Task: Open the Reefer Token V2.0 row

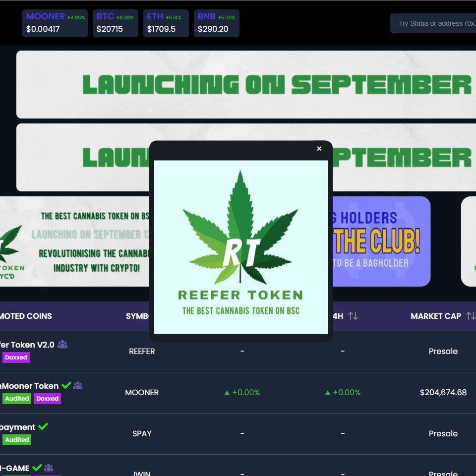Action: point(238,352)
